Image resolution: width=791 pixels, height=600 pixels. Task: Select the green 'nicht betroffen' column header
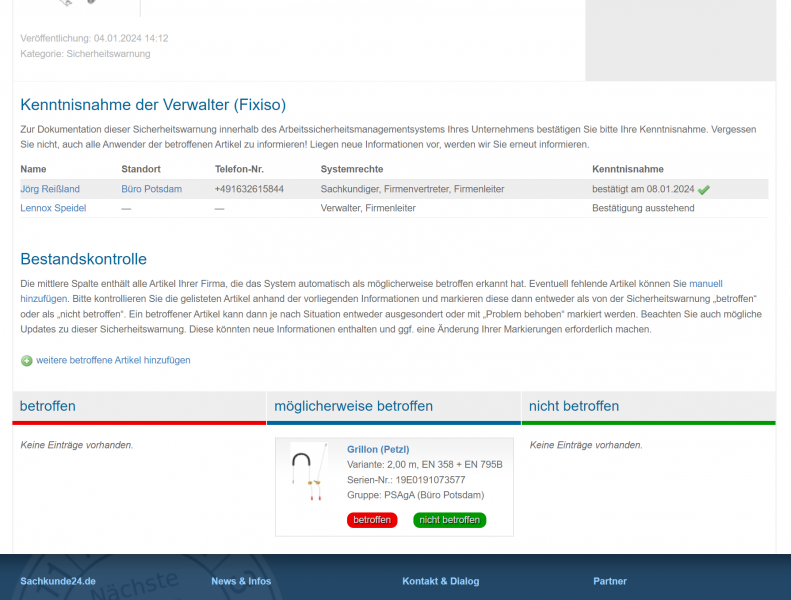click(x=574, y=406)
